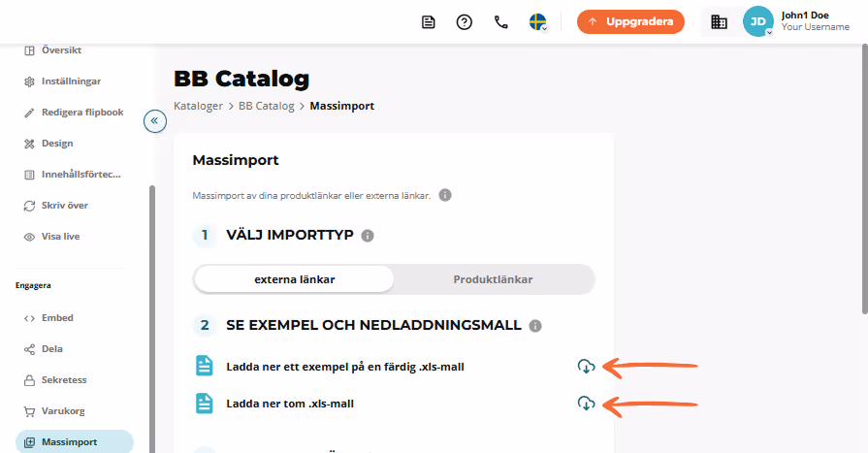This screenshot has width=868, height=453.
Task: Select Massimport in the sidebar
Action: [74, 442]
